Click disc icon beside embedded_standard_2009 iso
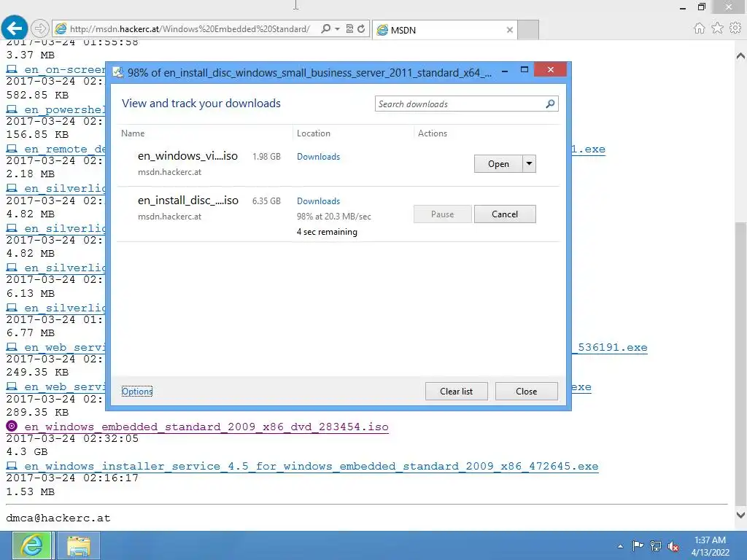 [x=12, y=426]
